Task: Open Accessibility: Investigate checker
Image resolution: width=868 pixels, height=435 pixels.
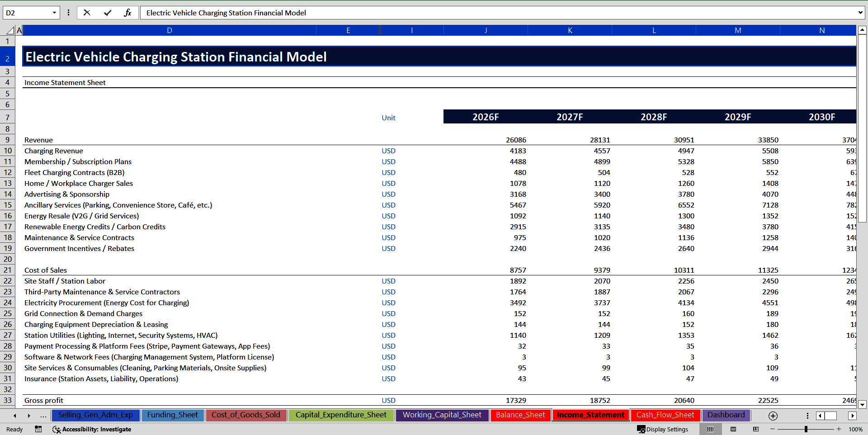Action: tap(92, 429)
